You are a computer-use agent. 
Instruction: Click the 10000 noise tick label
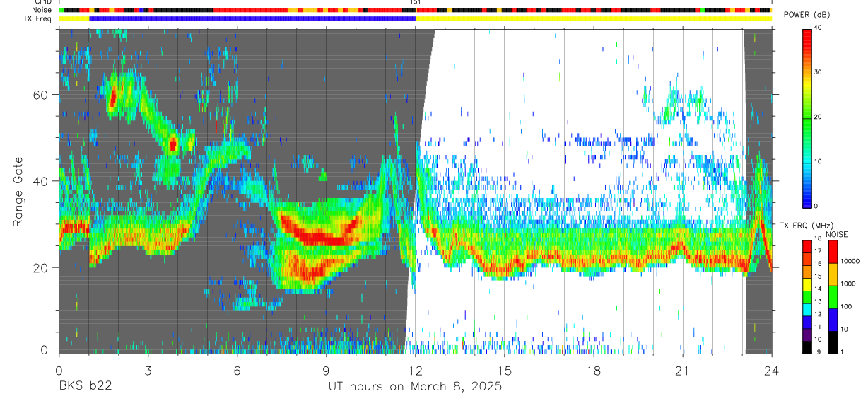(850, 261)
